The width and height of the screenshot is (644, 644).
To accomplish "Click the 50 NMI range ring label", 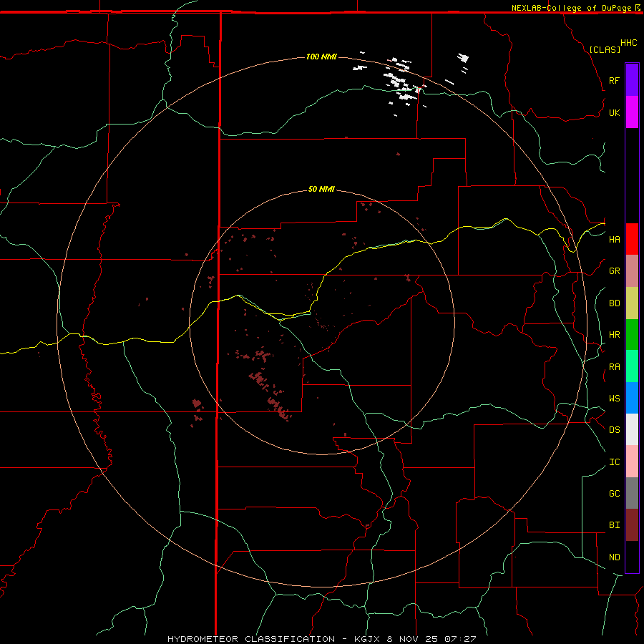I will (321, 189).
